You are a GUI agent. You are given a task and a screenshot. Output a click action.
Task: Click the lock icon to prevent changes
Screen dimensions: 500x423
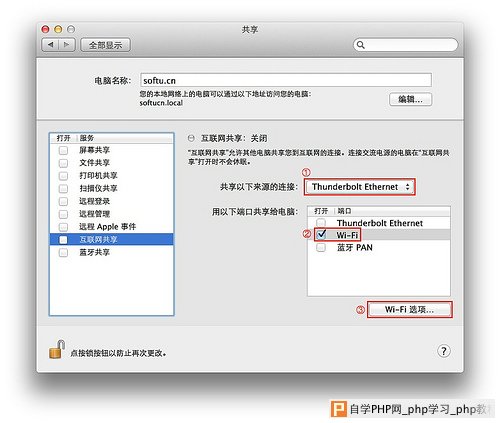tap(57, 349)
